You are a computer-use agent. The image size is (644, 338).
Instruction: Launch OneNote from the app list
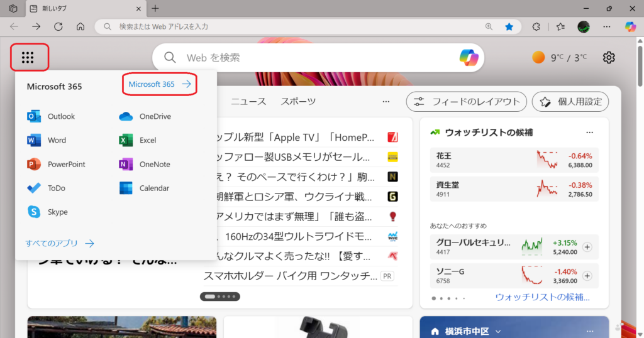pyautogui.click(x=145, y=165)
